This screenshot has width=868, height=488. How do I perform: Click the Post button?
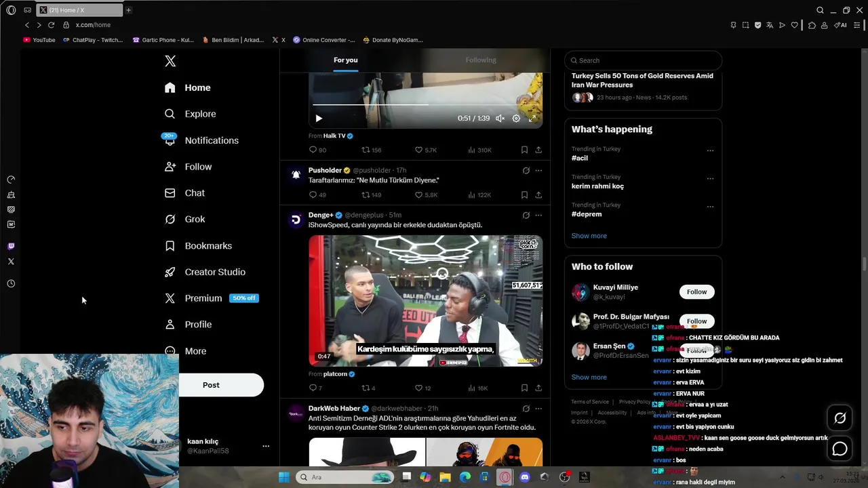pyautogui.click(x=211, y=385)
